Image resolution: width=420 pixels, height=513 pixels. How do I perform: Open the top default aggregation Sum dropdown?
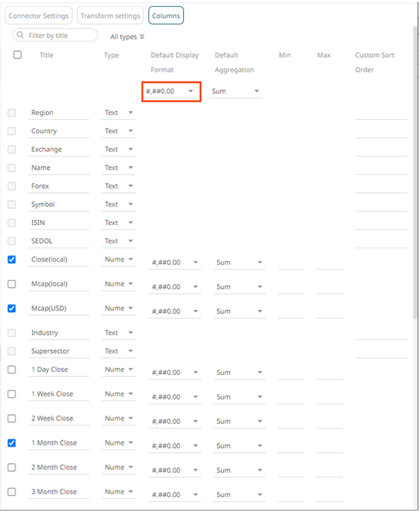click(236, 91)
